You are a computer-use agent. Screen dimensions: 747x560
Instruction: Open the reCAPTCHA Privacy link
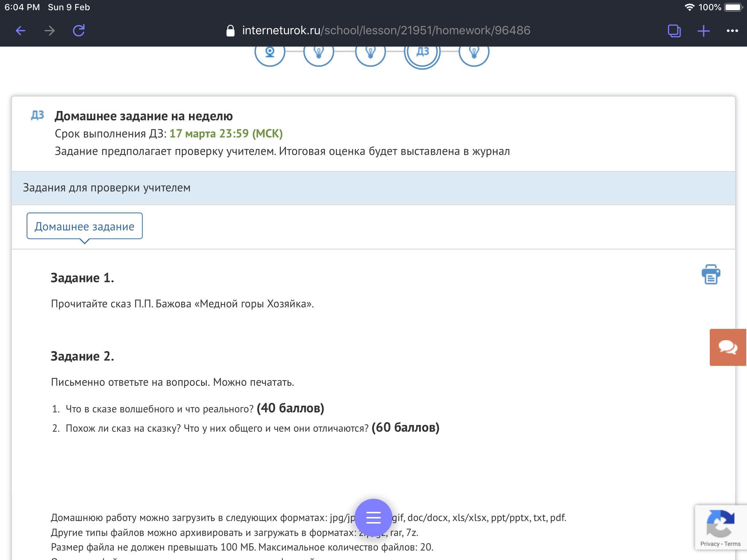tap(709, 544)
